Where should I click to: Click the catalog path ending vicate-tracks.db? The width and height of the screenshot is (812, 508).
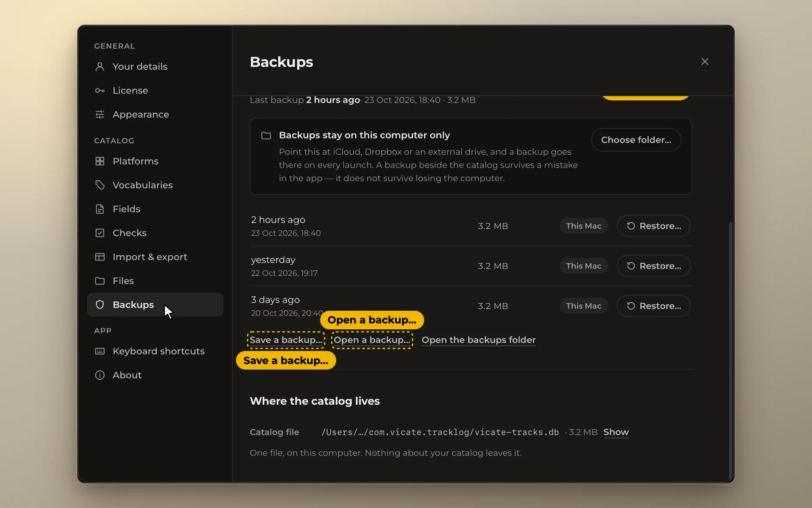click(440, 432)
